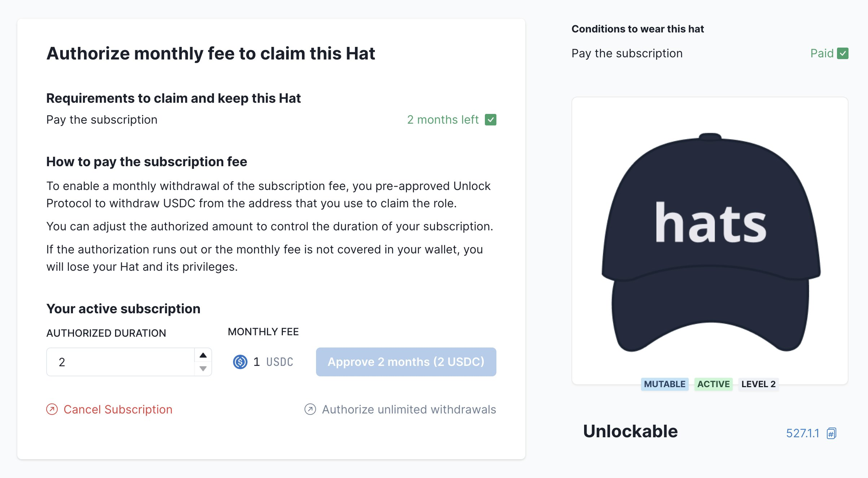868x478 pixels.
Task: Click the Unlockable hat title
Action: pos(630,431)
